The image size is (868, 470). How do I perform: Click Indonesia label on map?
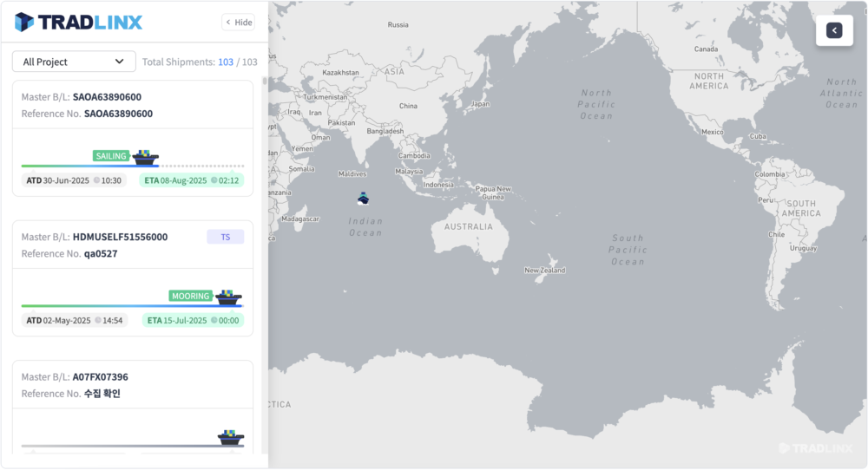click(438, 185)
